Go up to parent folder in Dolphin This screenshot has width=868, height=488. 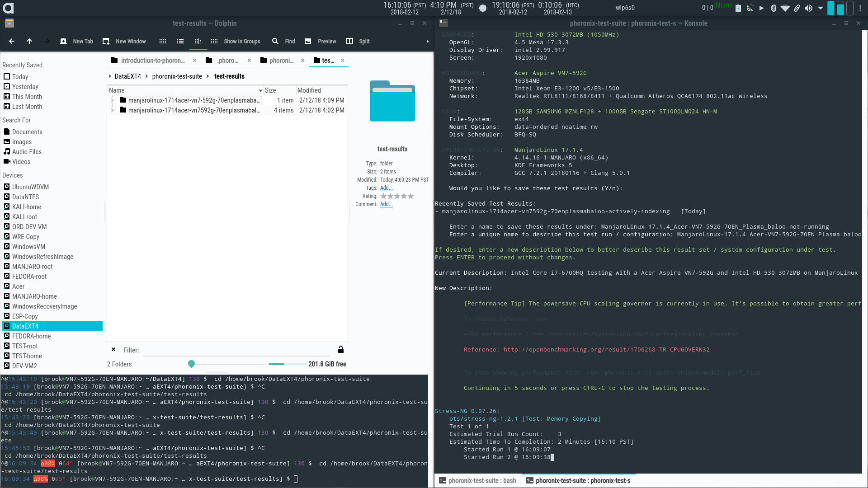[x=29, y=41]
